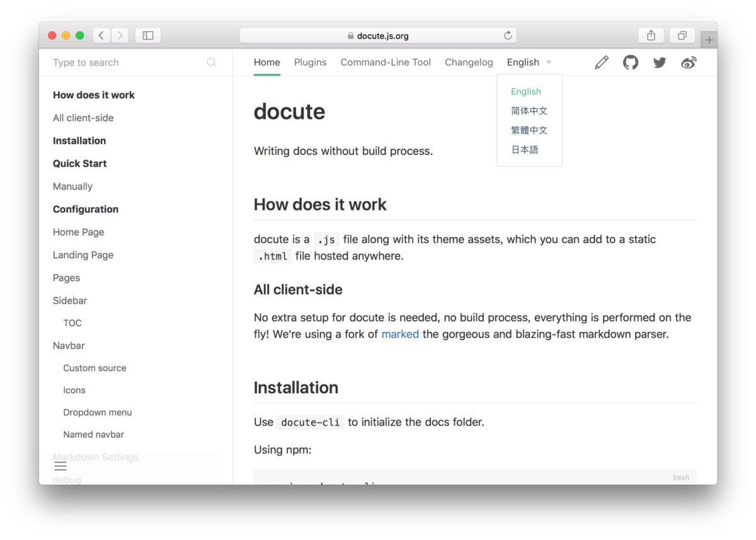Open Safari share button

click(x=651, y=36)
